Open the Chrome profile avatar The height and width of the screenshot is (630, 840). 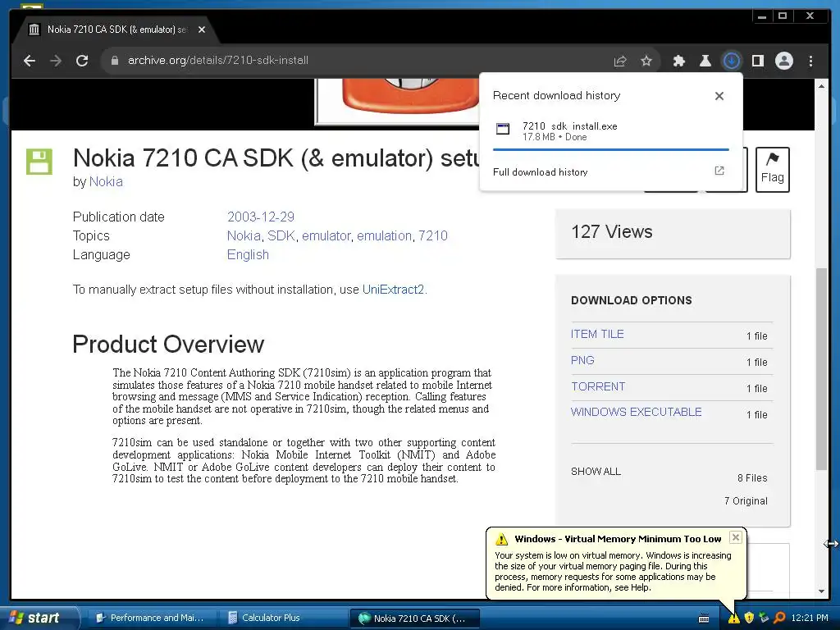(x=783, y=61)
